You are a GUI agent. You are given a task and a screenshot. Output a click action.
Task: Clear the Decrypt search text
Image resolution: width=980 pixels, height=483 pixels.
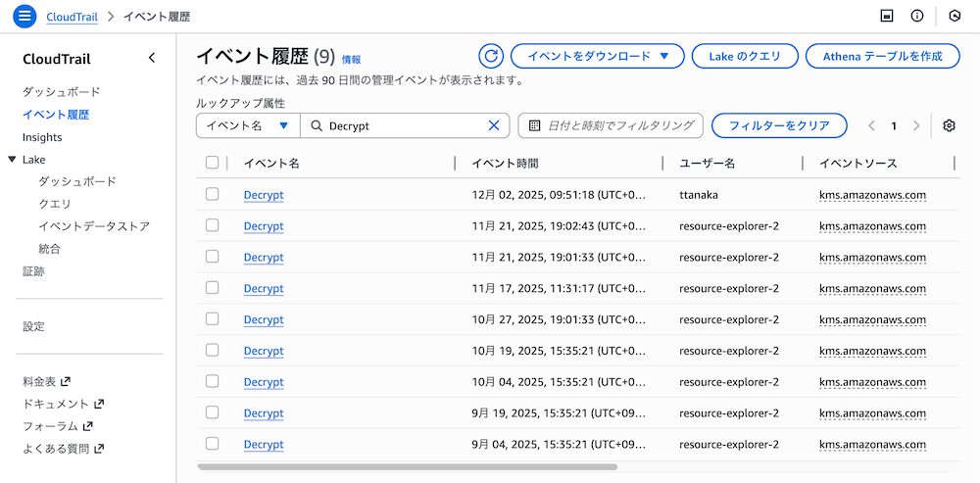pyautogui.click(x=494, y=125)
